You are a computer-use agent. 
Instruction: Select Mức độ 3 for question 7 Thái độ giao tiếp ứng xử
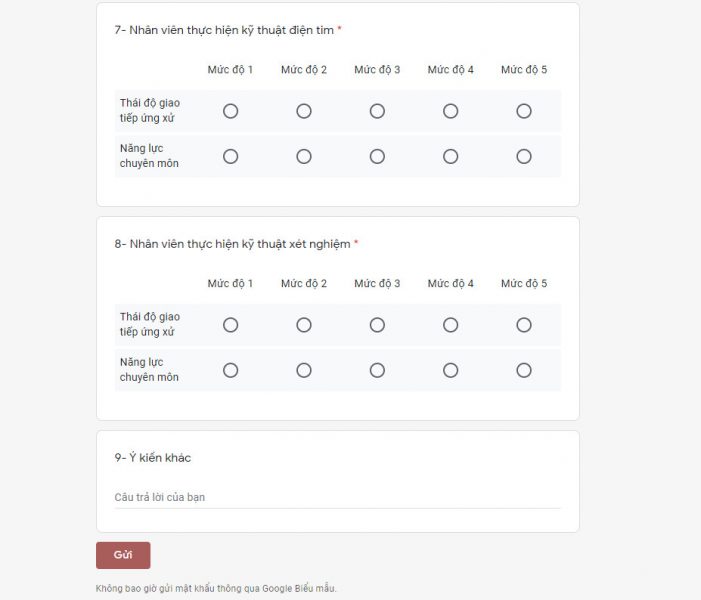click(x=377, y=111)
